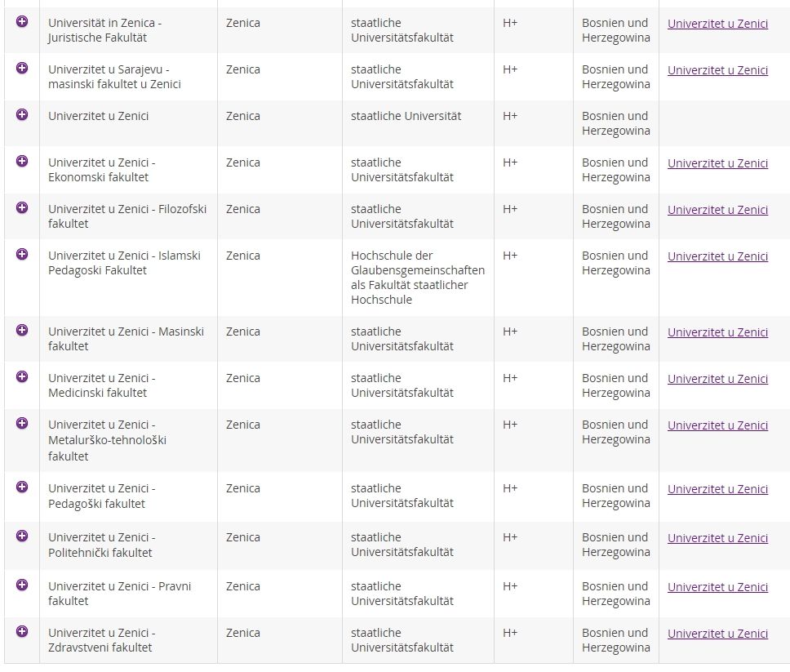
Task: Click the plus icon for Filozofski fakultet
Action: pyautogui.click(x=22, y=208)
